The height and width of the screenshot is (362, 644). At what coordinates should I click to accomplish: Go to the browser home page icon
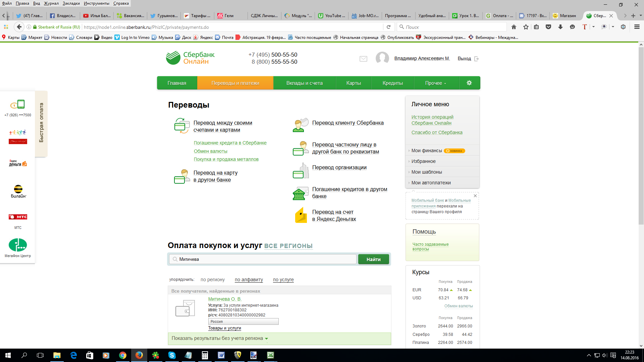pos(514,27)
